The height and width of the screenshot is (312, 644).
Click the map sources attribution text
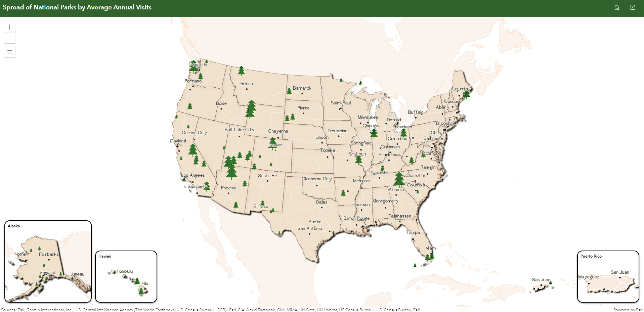(x=210, y=310)
